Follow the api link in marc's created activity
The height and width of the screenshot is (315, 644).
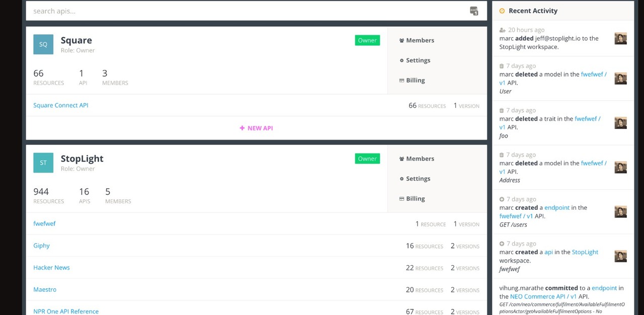(548, 252)
